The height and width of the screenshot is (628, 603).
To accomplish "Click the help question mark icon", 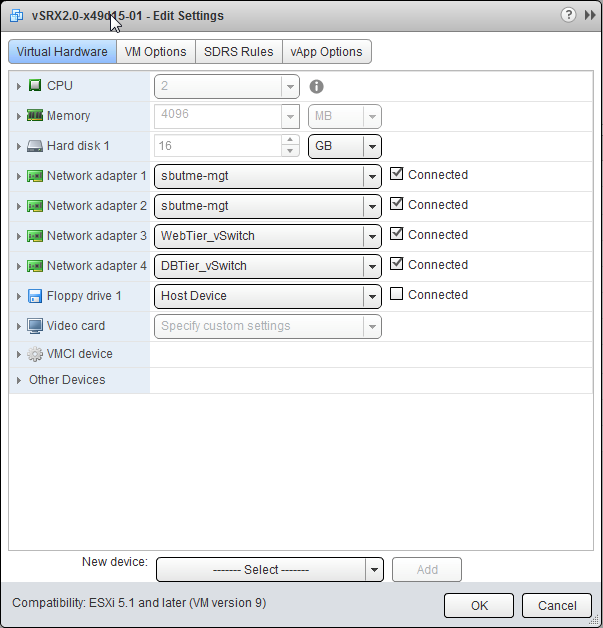I will coord(568,15).
